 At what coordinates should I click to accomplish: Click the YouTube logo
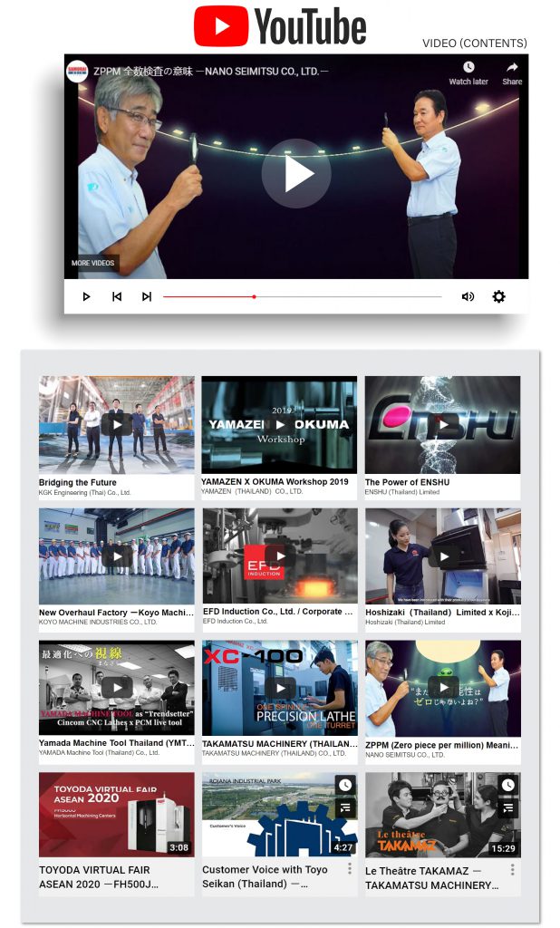pos(280,26)
